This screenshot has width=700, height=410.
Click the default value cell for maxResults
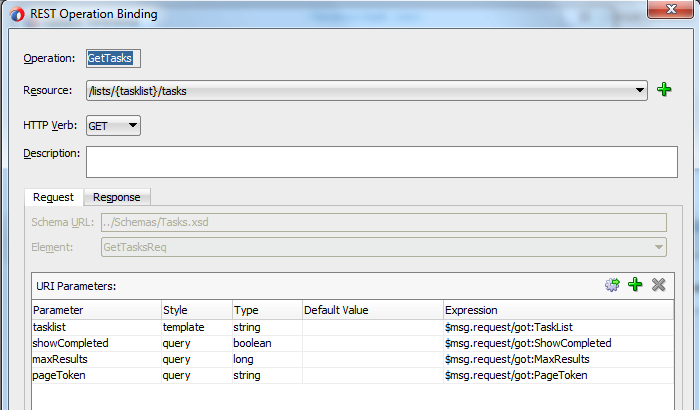[373, 359]
